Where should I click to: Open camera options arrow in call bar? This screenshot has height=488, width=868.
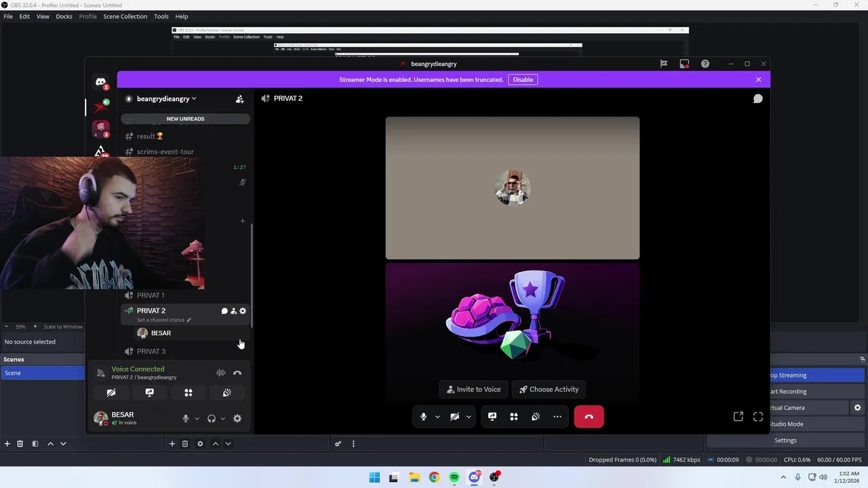click(469, 416)
